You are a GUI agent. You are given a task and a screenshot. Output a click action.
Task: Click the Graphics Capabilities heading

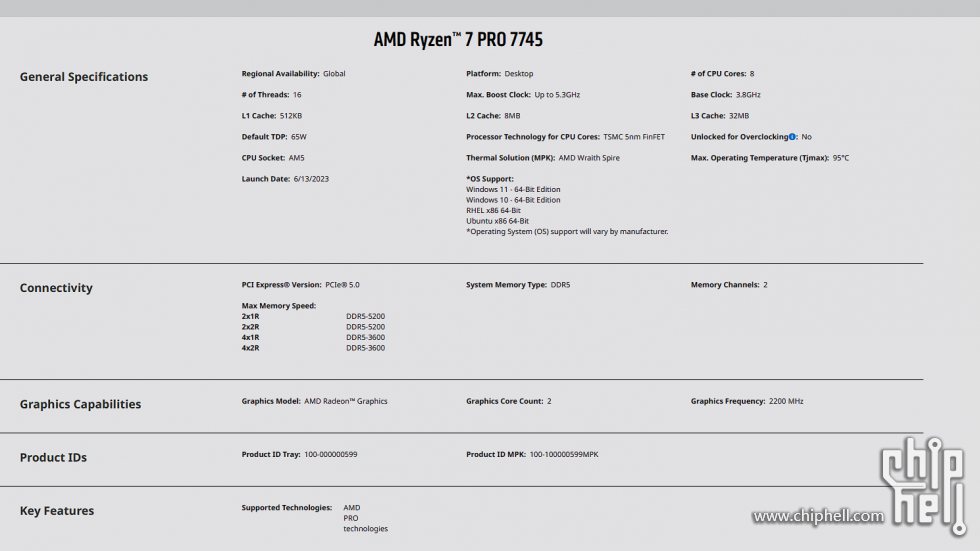coord(80,404)
